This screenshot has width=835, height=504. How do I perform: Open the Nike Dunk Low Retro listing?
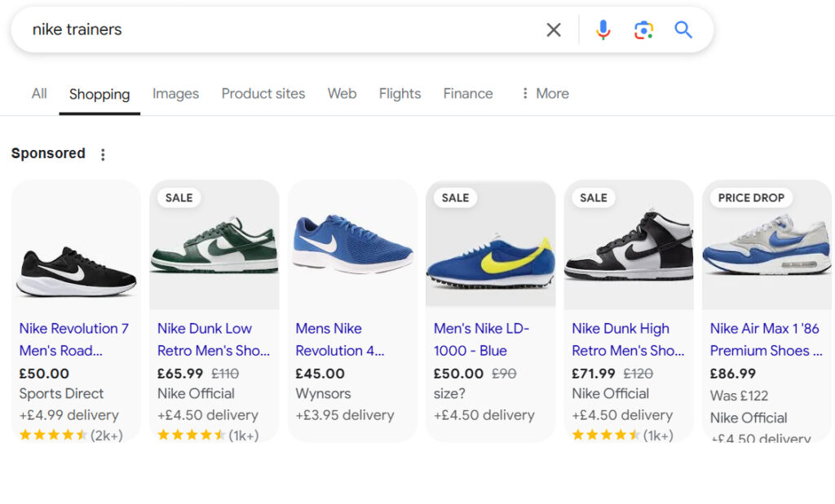[x=213, y=339]
